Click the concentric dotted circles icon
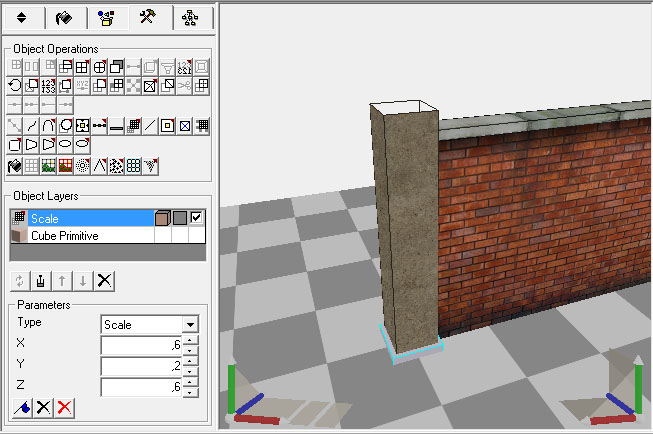 click(x=82, y=165)
